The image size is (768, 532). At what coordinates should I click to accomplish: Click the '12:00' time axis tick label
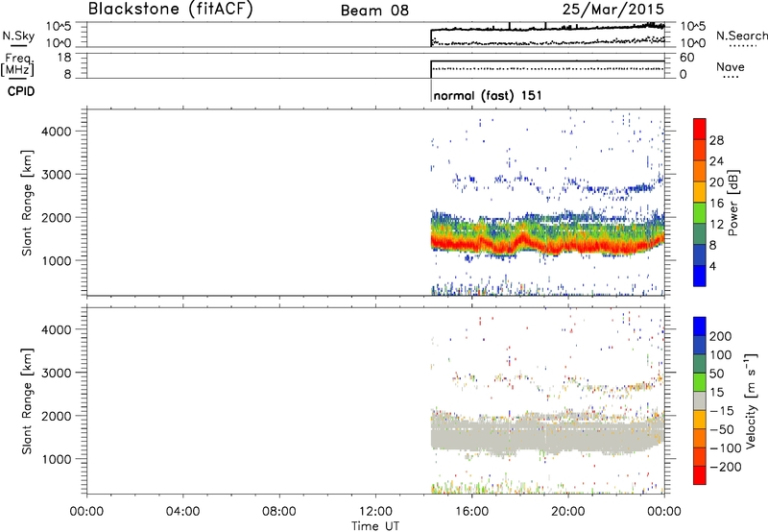[x=375, y=512]
